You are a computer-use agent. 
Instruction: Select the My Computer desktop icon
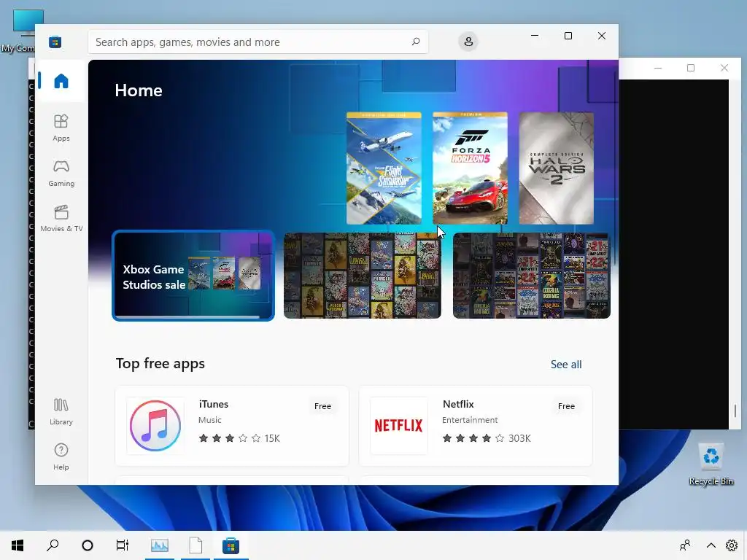coord(18,31)
